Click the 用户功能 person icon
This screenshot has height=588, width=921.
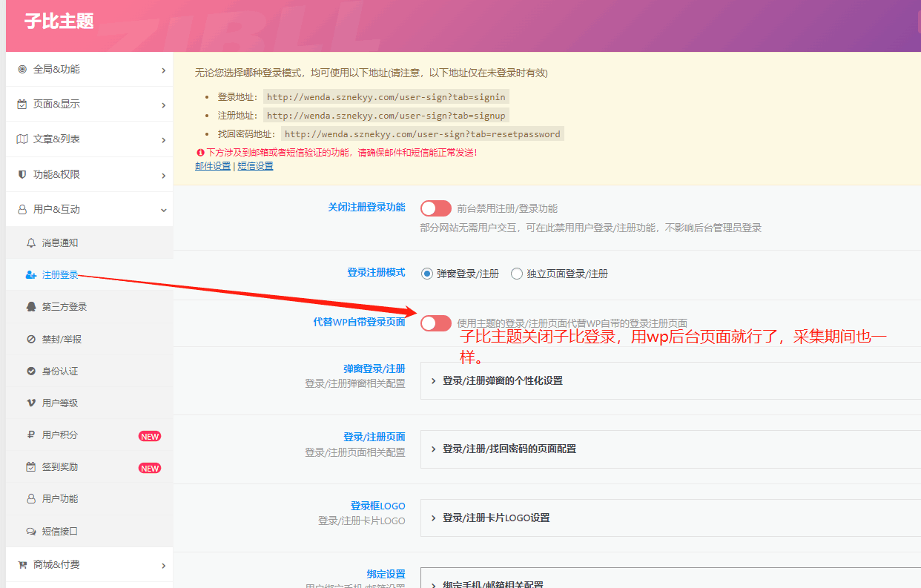point(31,499)
